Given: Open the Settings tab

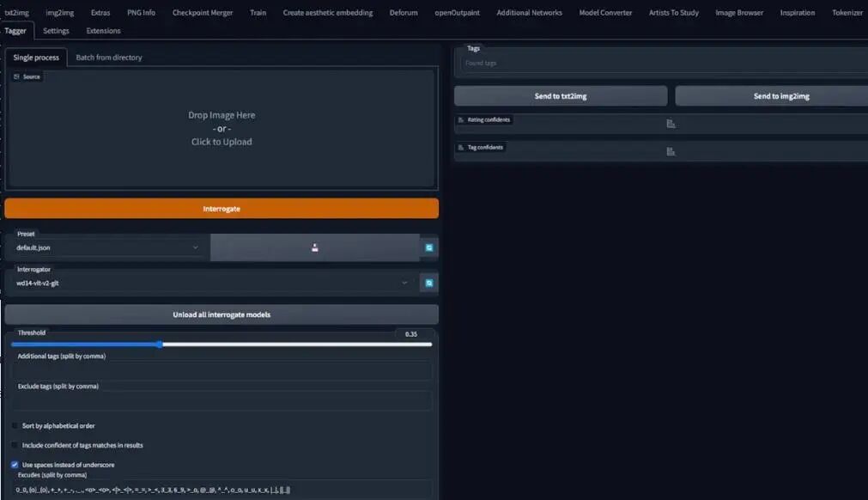Looking at the screenshot, I should 56,30.
